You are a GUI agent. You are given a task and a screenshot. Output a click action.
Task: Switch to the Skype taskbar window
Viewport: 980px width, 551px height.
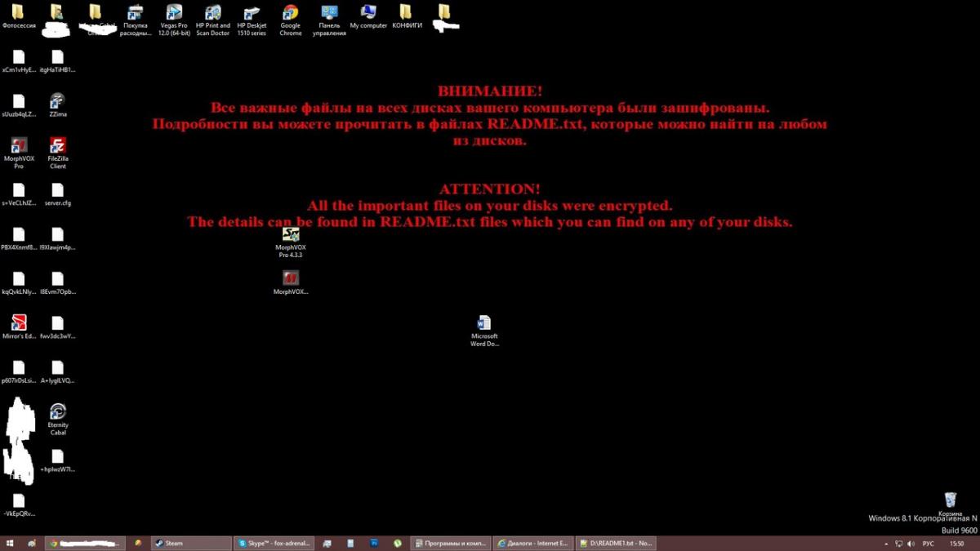(x=273, y=543)
